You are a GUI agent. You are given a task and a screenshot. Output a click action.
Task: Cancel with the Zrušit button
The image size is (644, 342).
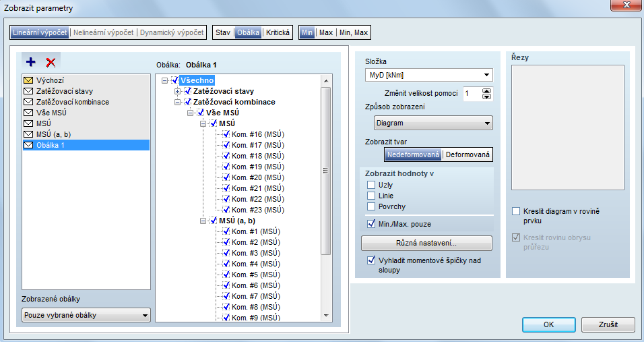608,324
